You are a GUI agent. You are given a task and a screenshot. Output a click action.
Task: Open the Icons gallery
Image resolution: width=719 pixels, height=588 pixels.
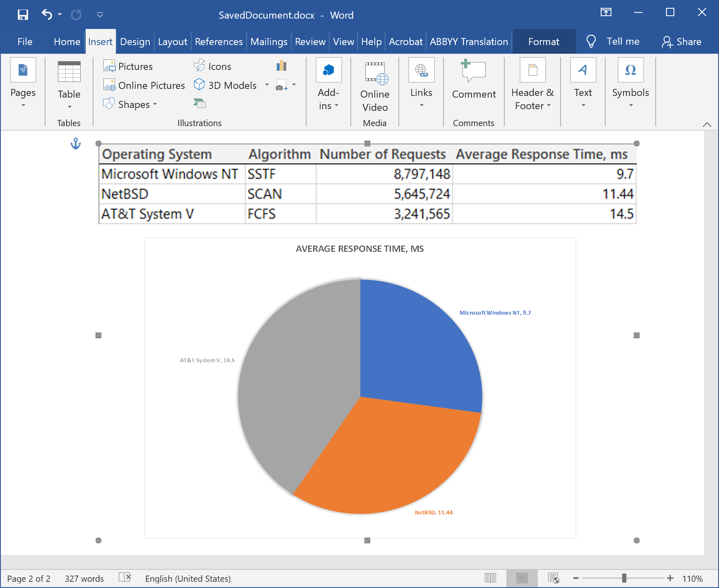pos(212,66)
